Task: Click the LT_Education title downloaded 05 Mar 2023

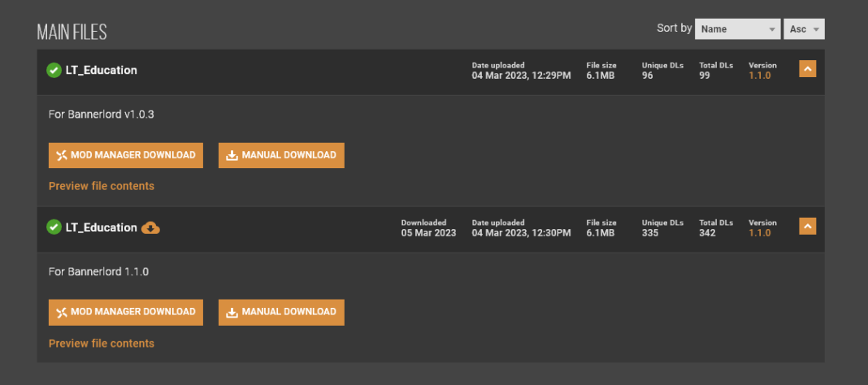Action: (x=102, y=227)
